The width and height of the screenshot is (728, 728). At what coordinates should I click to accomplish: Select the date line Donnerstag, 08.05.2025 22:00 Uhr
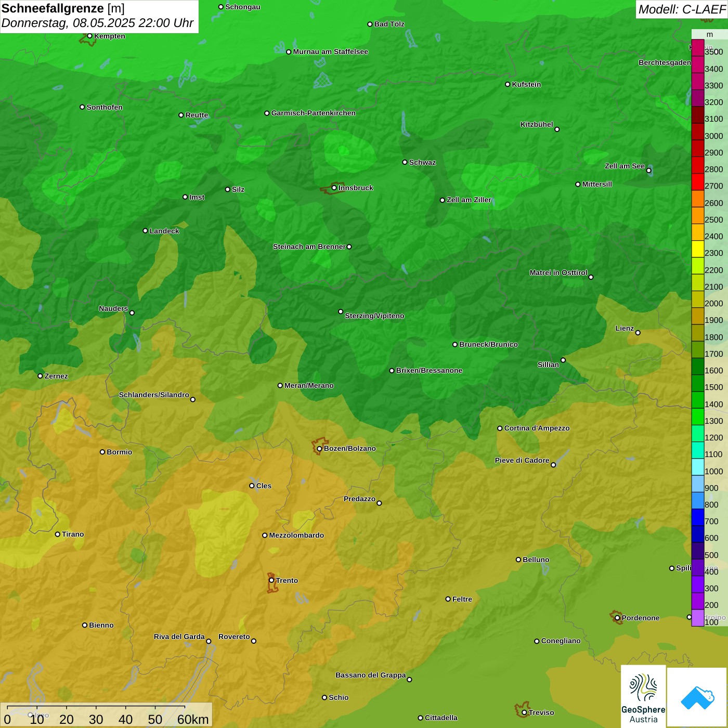tap(97, 23)
